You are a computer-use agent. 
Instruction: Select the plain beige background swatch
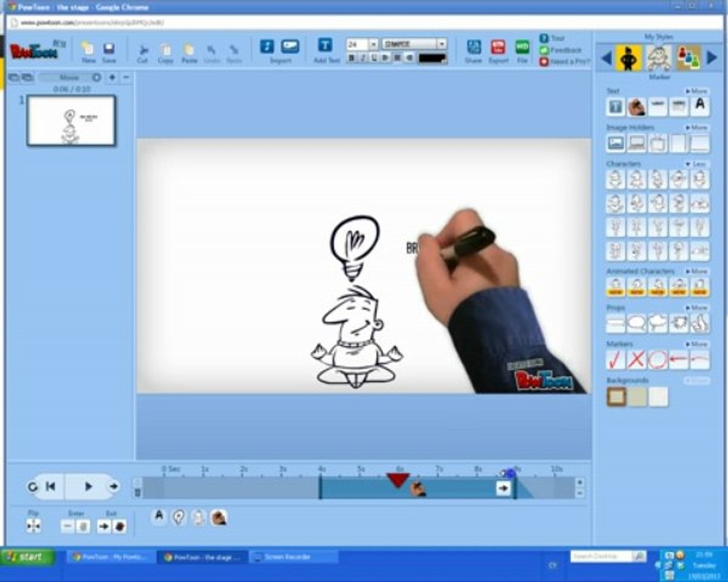(638, 397)
